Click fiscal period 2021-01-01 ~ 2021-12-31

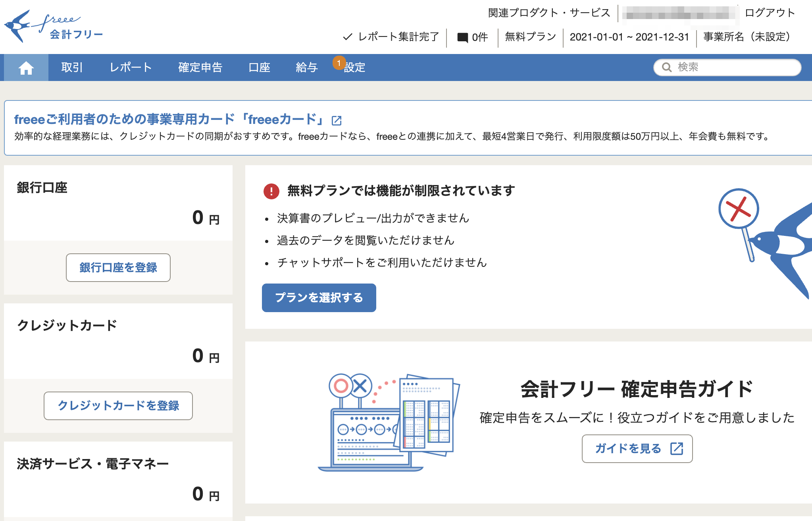tap(629, 37)
